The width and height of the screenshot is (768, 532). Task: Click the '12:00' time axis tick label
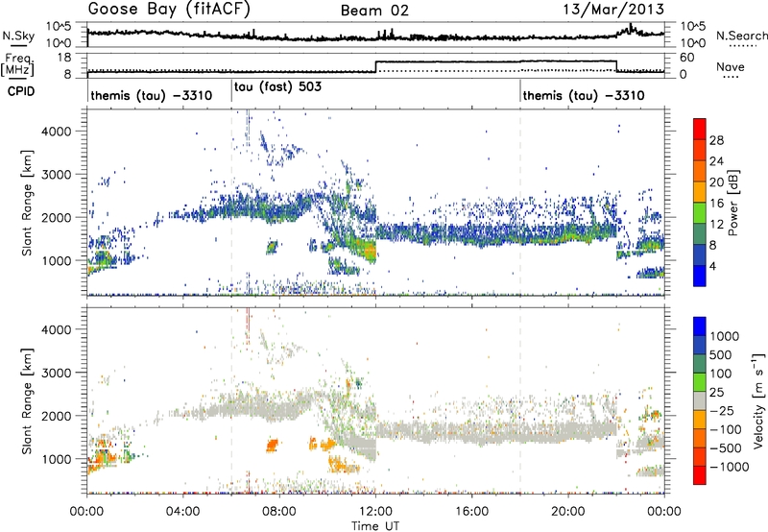point(375,512)
